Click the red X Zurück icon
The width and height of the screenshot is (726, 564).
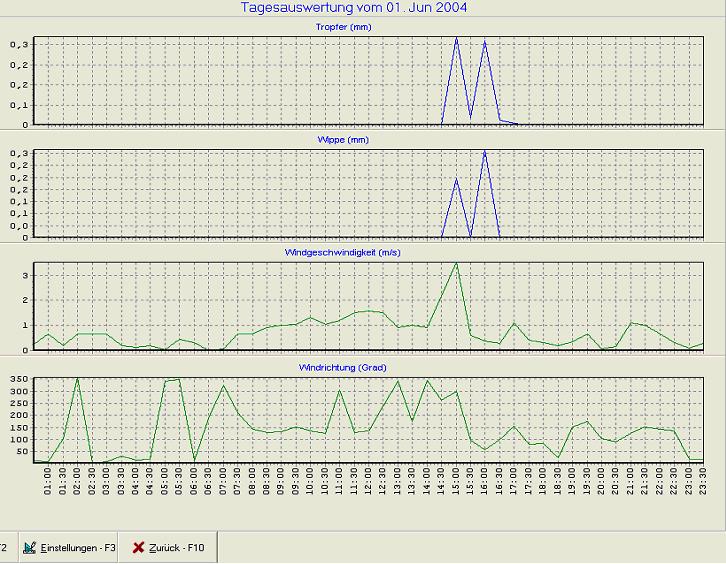tap(138, 548)
